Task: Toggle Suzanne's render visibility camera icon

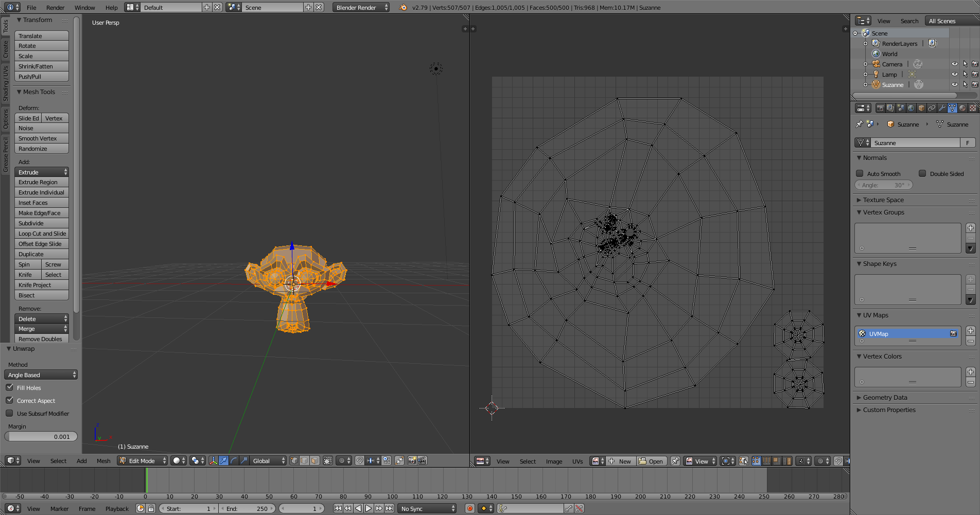Action: coord(975,85)
